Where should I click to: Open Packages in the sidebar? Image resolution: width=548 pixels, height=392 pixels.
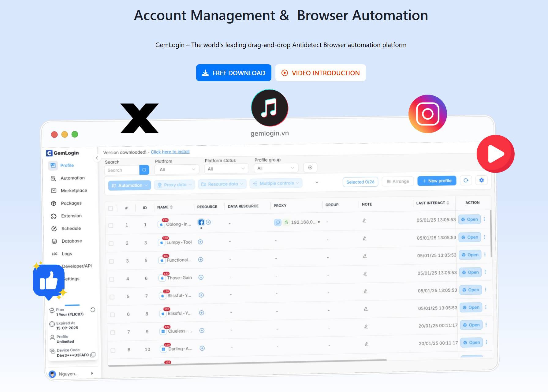[x=66, y=203]
